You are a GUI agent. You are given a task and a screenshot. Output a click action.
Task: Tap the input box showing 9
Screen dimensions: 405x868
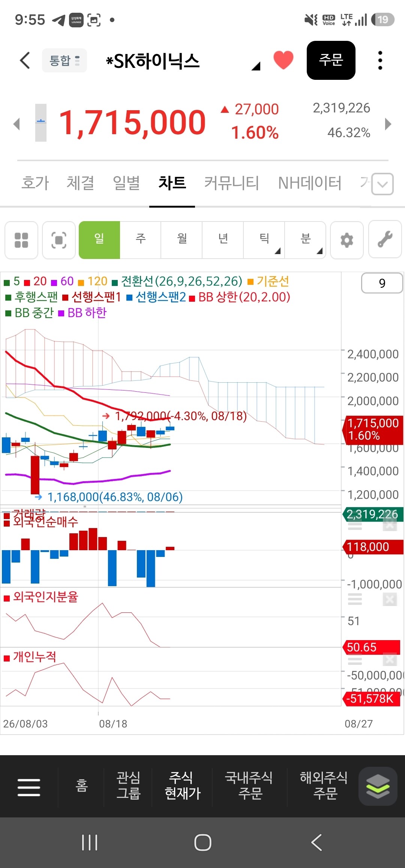(382, 283)
